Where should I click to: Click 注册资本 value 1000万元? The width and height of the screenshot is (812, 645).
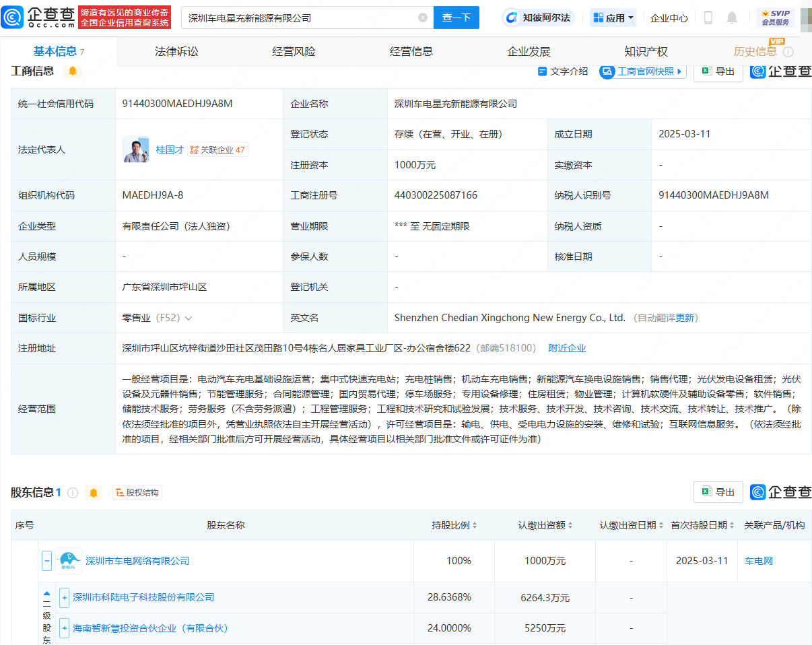pos(415,165)
